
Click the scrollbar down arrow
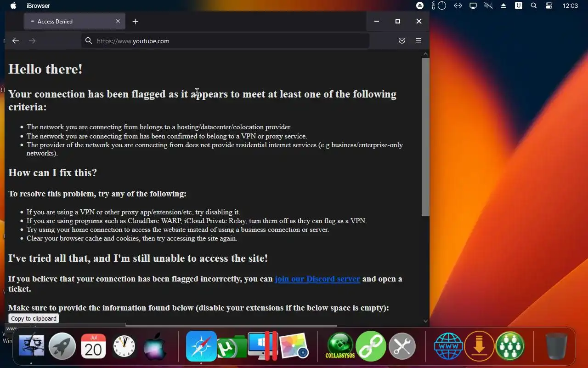[x=425, y=321]
